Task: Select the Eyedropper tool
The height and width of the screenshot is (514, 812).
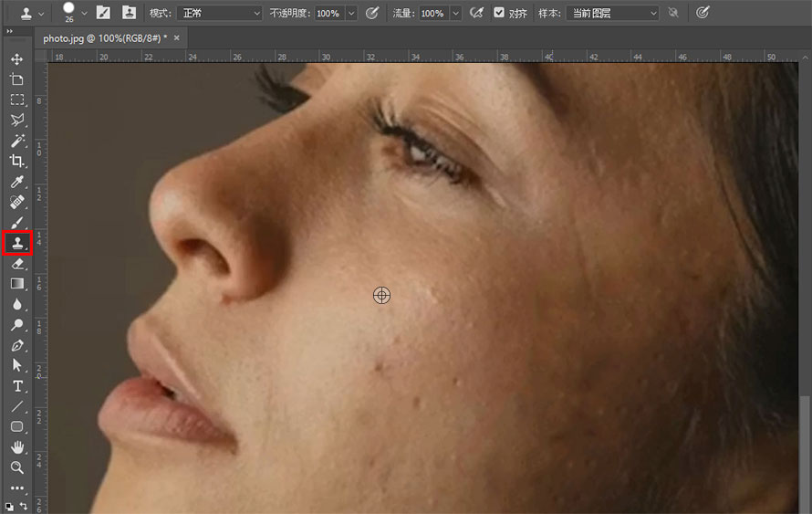Action: [x=17, y=182]
